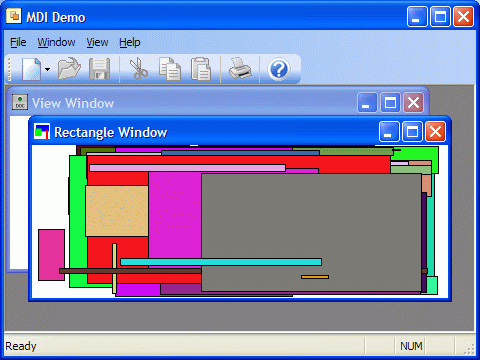Maximize the View Window

coord(390,103)
